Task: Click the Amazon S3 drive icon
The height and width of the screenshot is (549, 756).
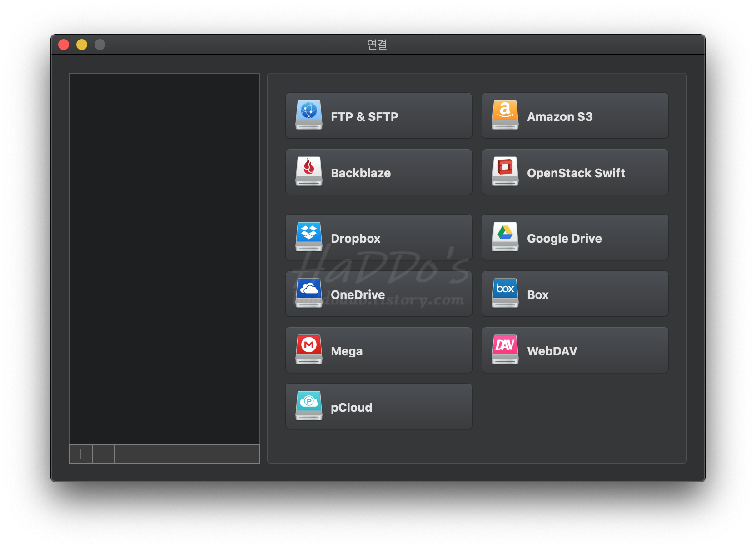Action: click(x=505, y=115)
